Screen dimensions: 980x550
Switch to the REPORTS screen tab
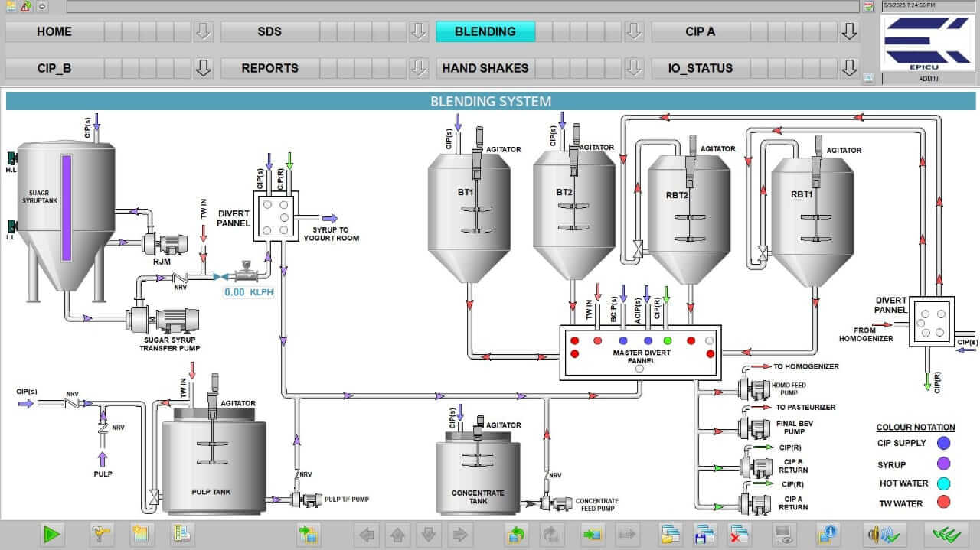tap(269, 68)
